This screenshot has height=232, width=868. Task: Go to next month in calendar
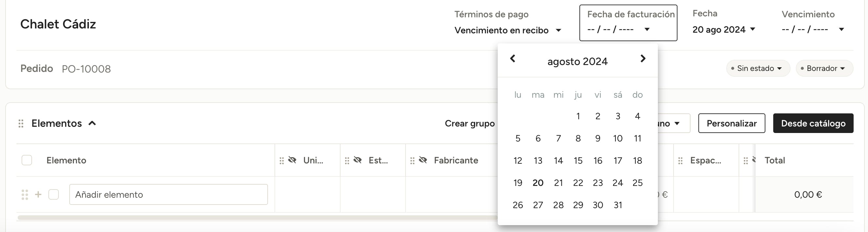click(x=643, y=58)
